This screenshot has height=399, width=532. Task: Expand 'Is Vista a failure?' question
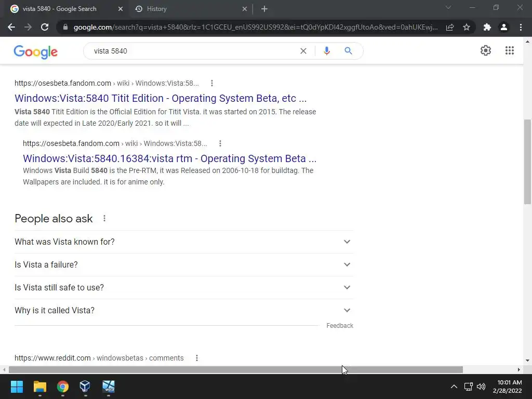(184, 264)
